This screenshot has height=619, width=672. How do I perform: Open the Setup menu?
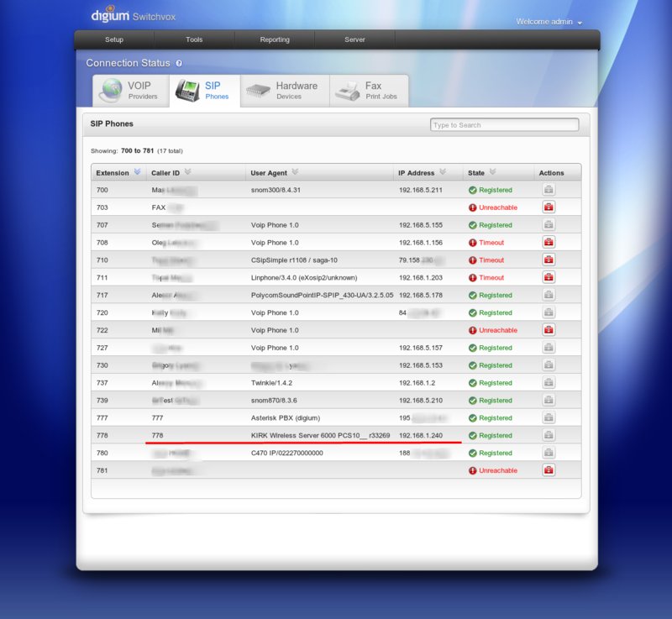114,39
